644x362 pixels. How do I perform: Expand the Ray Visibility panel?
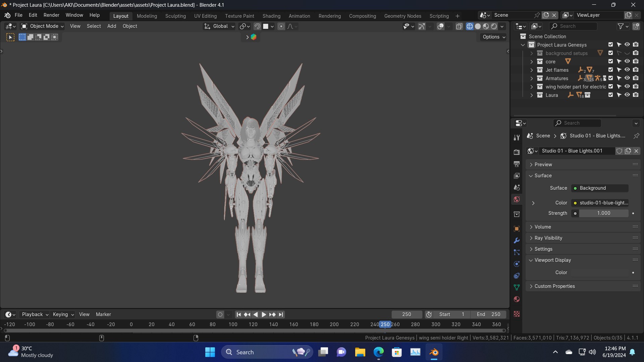[583, 238]
